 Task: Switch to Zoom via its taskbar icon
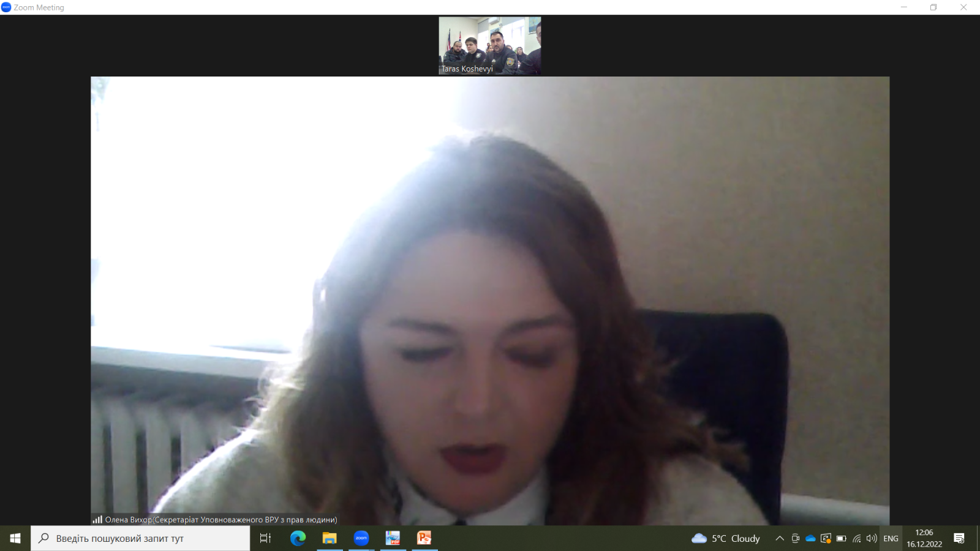tap(361, 538)
